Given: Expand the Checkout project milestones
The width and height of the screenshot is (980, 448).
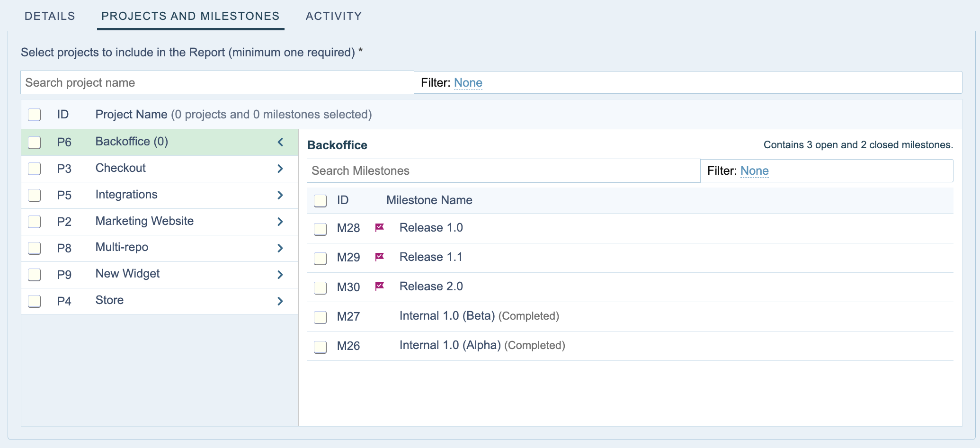Looking at the screenshot, I should pyautogui.click(x=280, y=169).
